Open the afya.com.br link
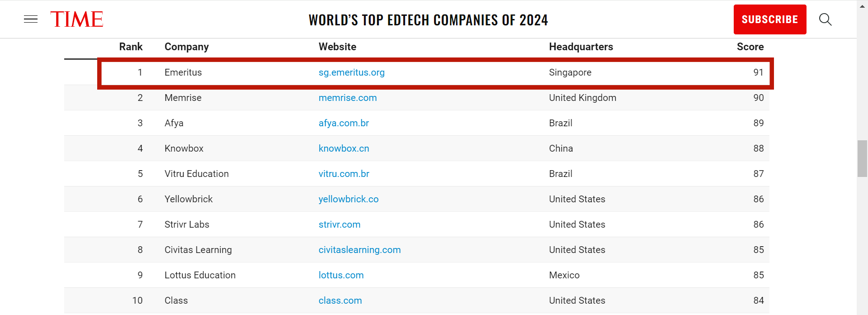 344,123
